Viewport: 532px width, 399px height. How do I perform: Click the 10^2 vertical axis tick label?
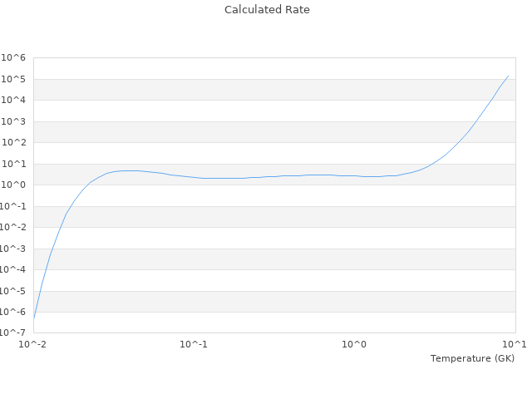point(14,143)
